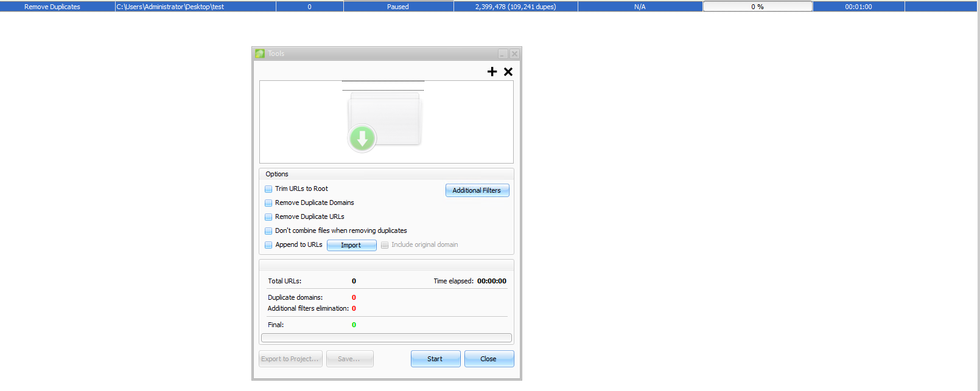Tick the Append to URLs checkbox

click(268, 245)
